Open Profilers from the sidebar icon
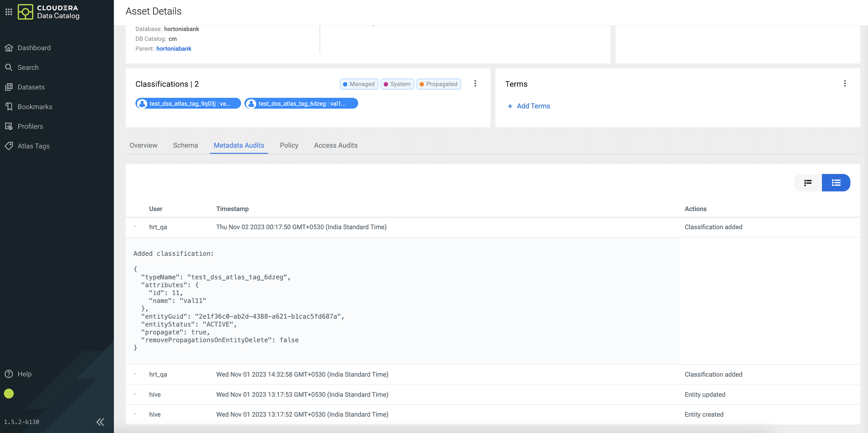 click(x=9, y=126)
